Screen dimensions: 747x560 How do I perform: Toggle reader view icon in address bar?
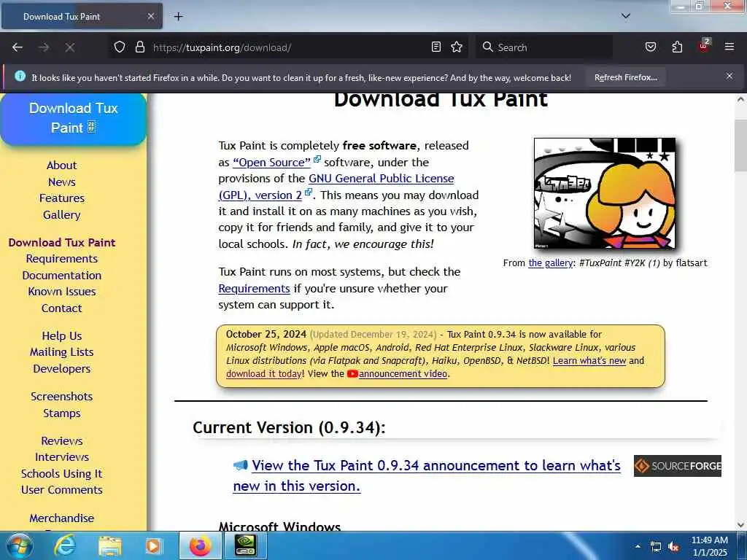(436, 47)
